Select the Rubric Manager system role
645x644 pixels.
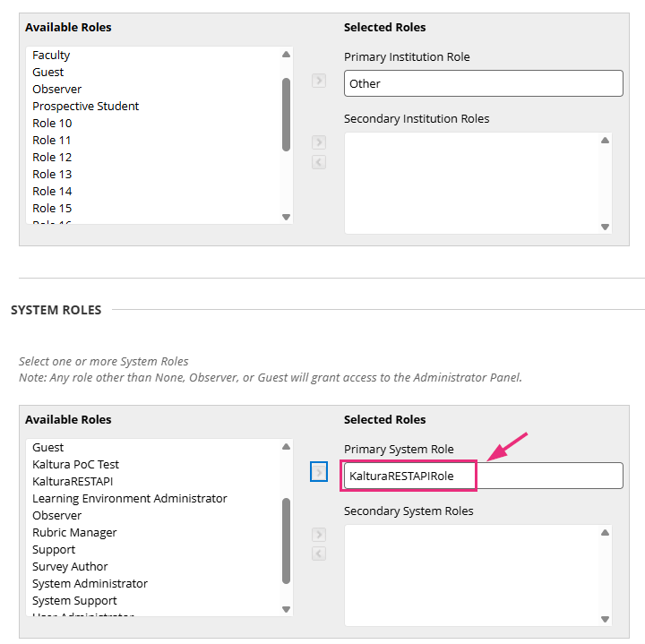74,533
